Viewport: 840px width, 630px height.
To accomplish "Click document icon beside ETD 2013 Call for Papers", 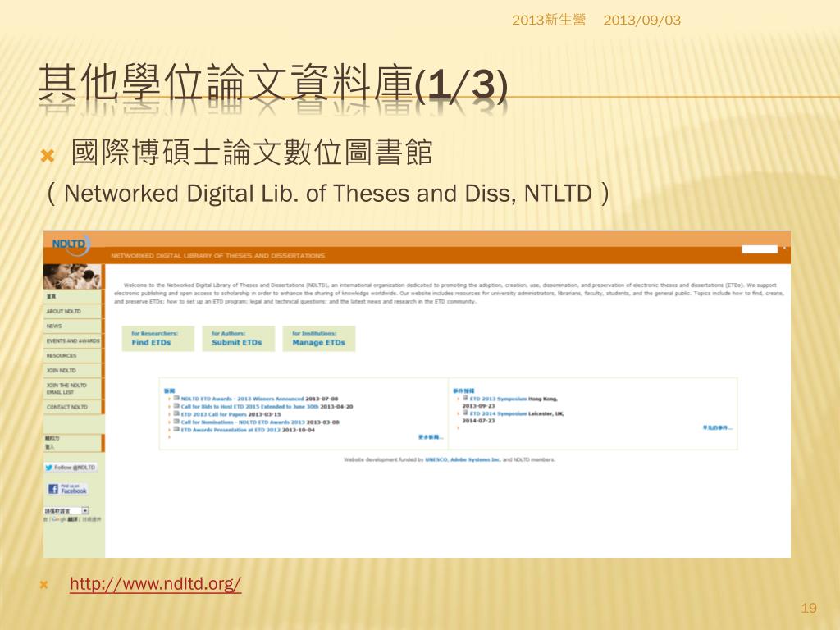I will (176, 413).
